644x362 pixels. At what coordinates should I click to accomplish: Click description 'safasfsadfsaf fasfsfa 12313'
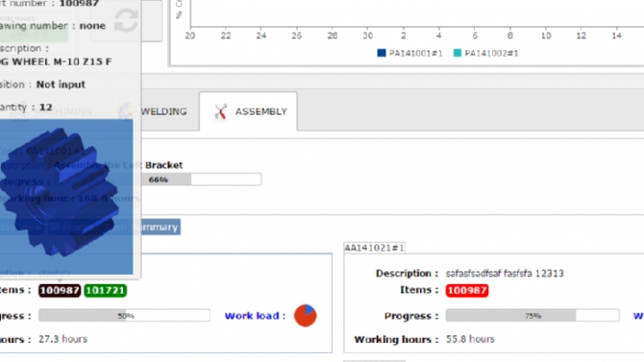505,274
